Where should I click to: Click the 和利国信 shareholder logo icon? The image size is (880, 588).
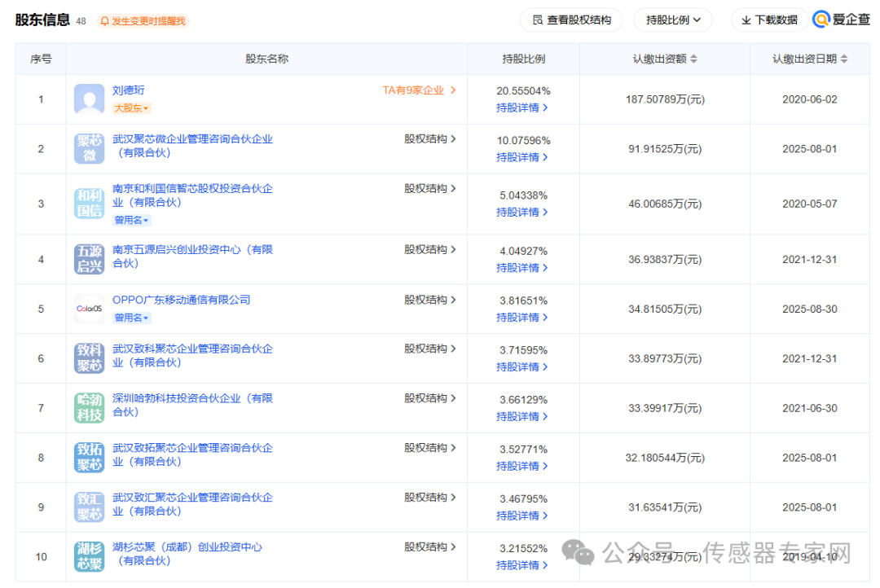(x=89, y=204)
